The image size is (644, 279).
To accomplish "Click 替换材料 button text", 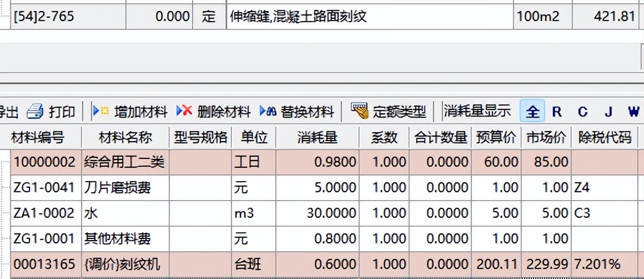I will tap(307, 112).
